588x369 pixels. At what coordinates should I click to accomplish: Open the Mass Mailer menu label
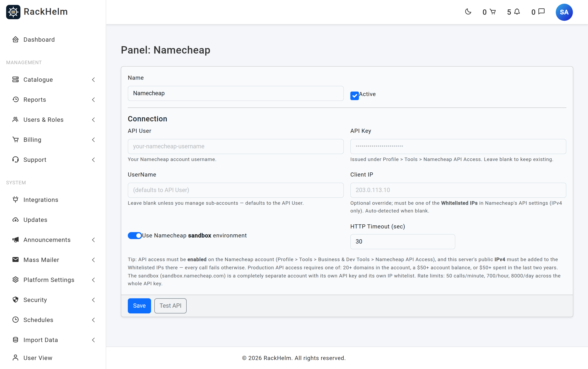coord(41,260)
